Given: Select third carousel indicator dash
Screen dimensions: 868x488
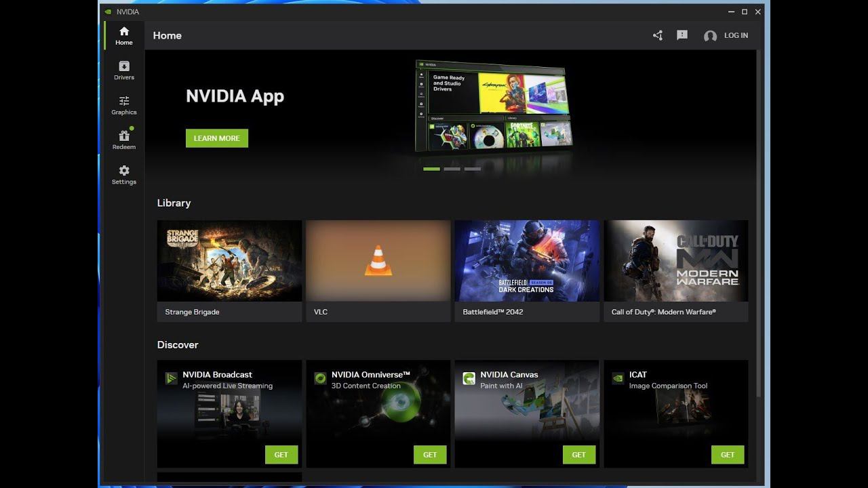Looking at the screenshot, I should (472, 169).
